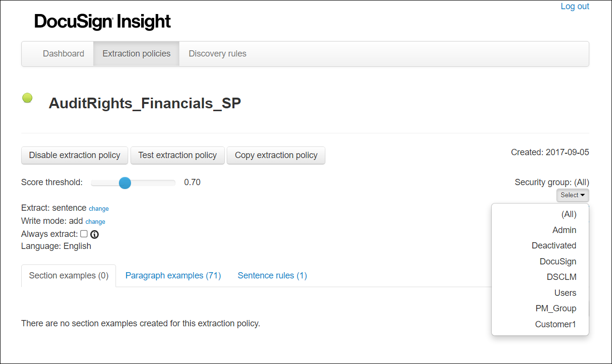Click the DocuSign Insight logo
Screen dimensions: 612x364
102,21
